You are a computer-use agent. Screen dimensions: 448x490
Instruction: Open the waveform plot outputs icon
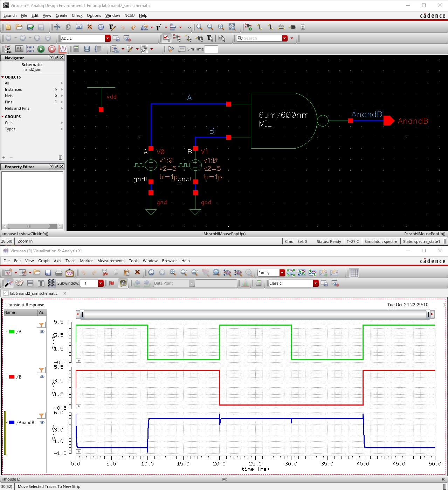(x=63, y=49)
